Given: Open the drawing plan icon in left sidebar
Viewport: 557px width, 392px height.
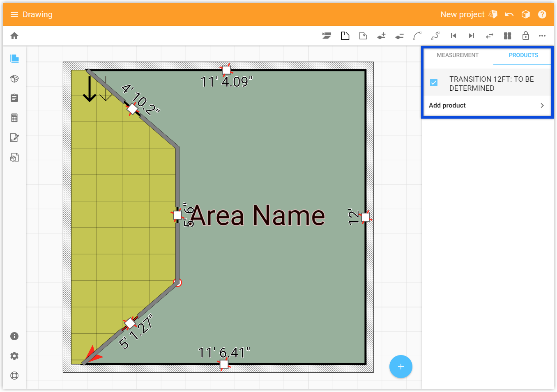Looking at the screenshot, I should pyautogui.click(x=14, y=58).
